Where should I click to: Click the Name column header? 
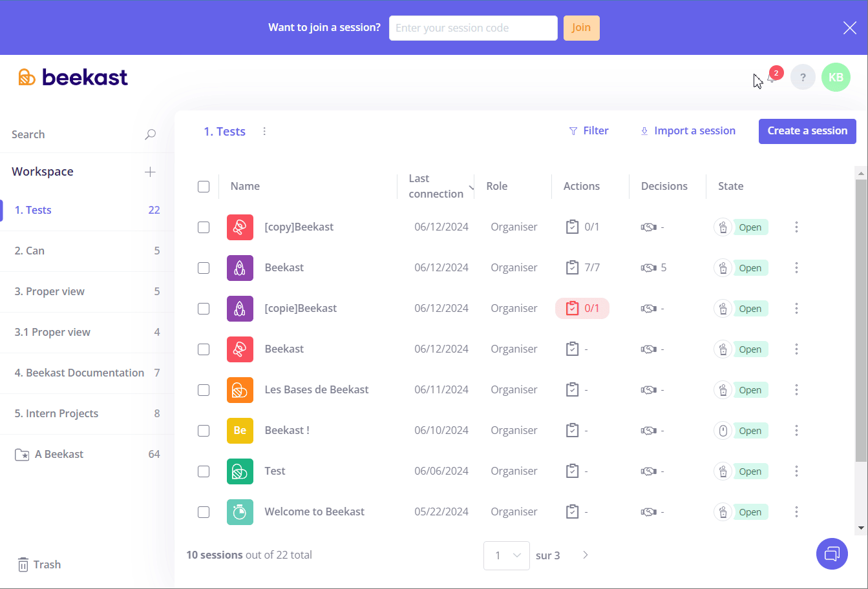pos(245,187)
